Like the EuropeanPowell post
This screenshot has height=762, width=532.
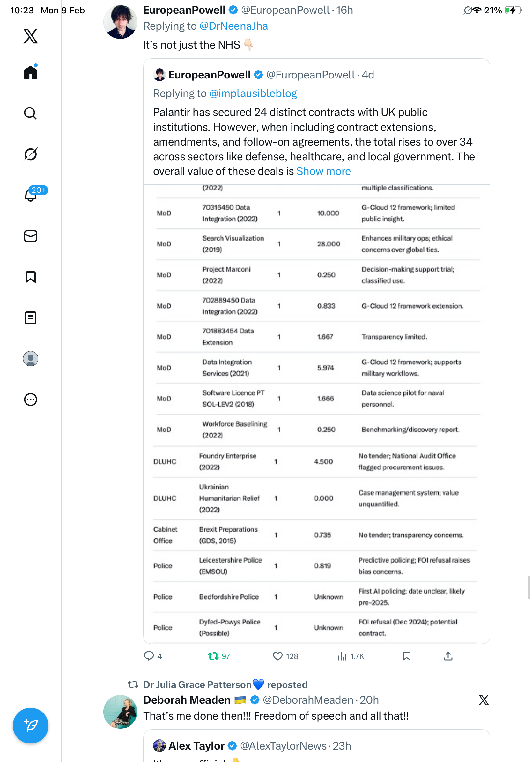pyautogui.click(x=277, y=656)
